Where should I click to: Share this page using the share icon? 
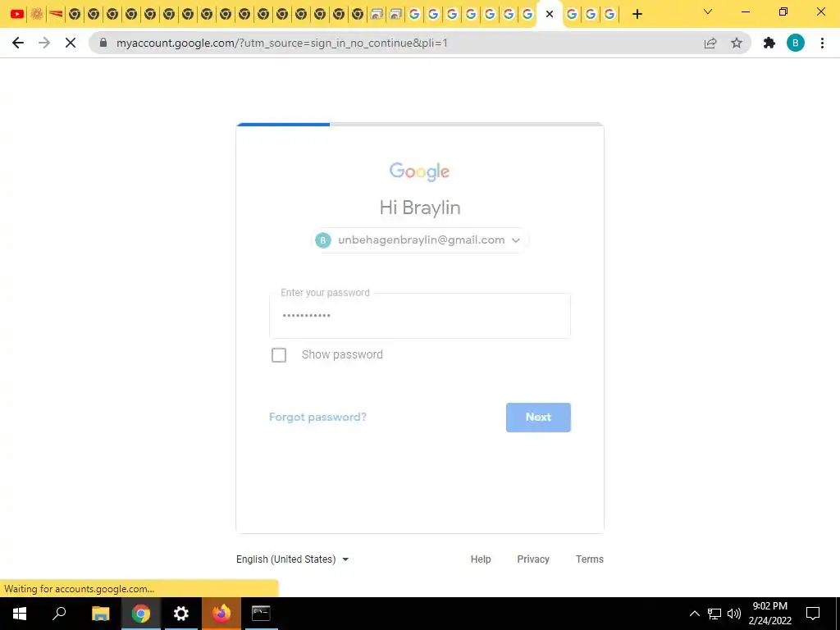pyautogui.click(x=710, y=43)
